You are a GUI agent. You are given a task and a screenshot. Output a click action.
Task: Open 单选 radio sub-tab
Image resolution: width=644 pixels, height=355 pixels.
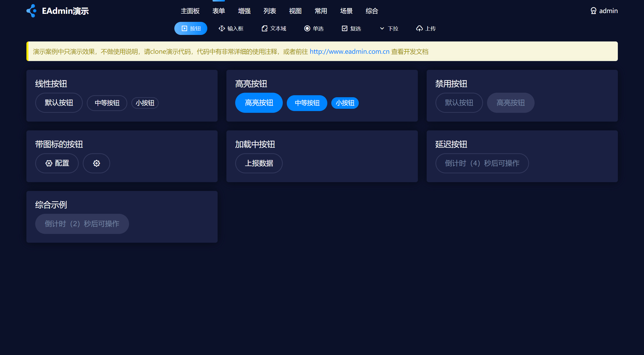point(314,28)
